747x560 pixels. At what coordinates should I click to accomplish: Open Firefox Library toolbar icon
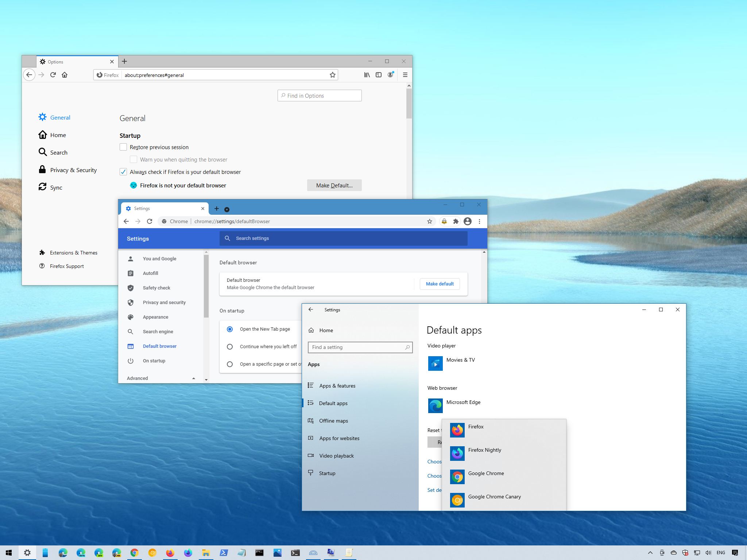click(367, 75)
